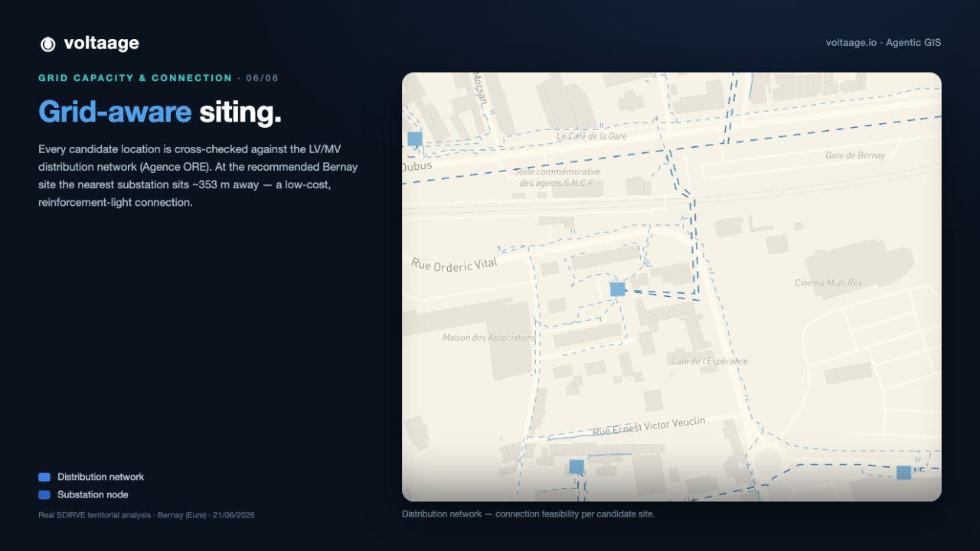
Task: Click the Maison des Associations label
Action: pos(489,337)
